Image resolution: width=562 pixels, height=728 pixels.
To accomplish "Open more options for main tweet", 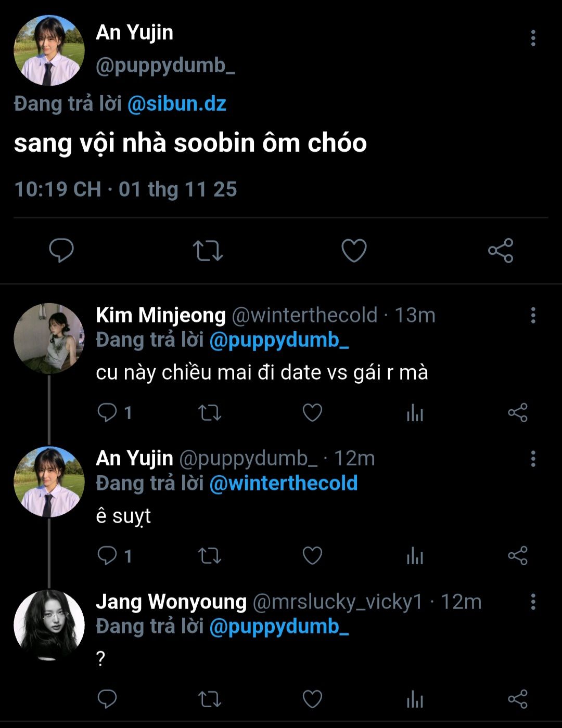I will [533, 38].
